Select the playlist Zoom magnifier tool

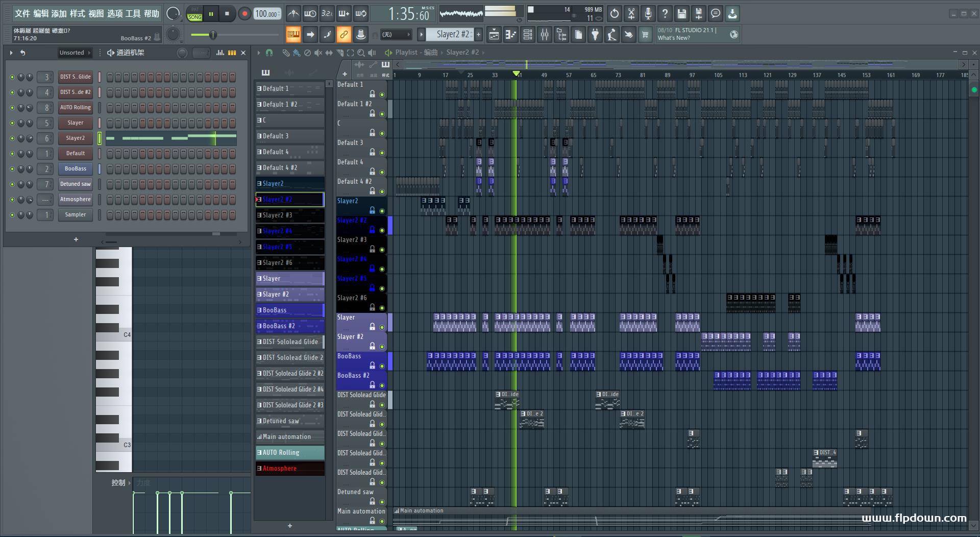[x=361, y=53]
